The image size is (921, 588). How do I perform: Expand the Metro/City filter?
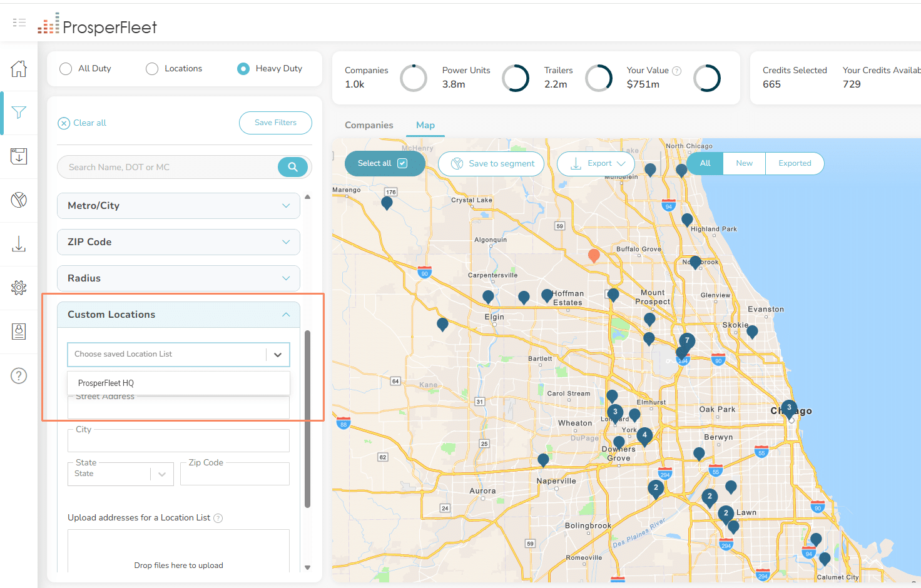pyautogui.click(x=178, y=206)
